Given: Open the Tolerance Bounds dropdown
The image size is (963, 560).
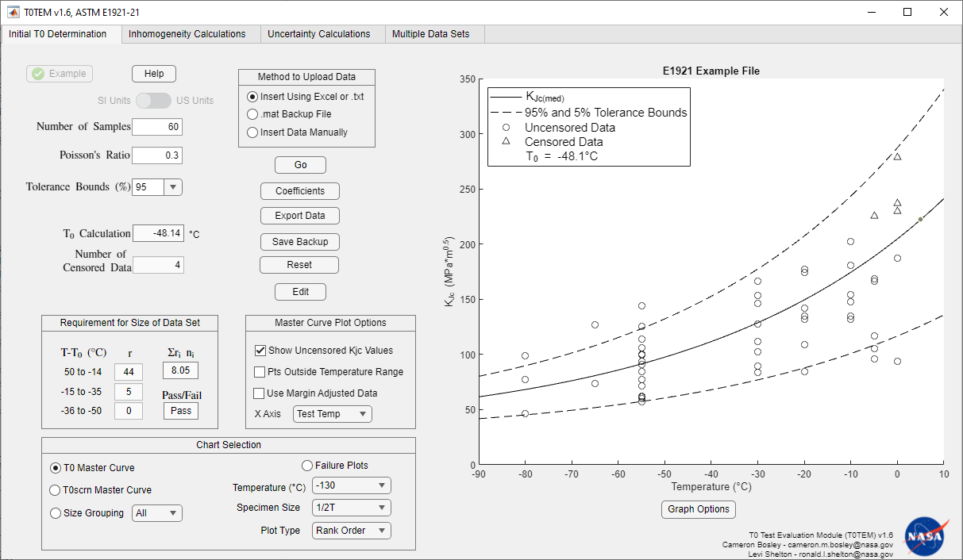Looking at the screenshot, I should (x=157, y=187).
